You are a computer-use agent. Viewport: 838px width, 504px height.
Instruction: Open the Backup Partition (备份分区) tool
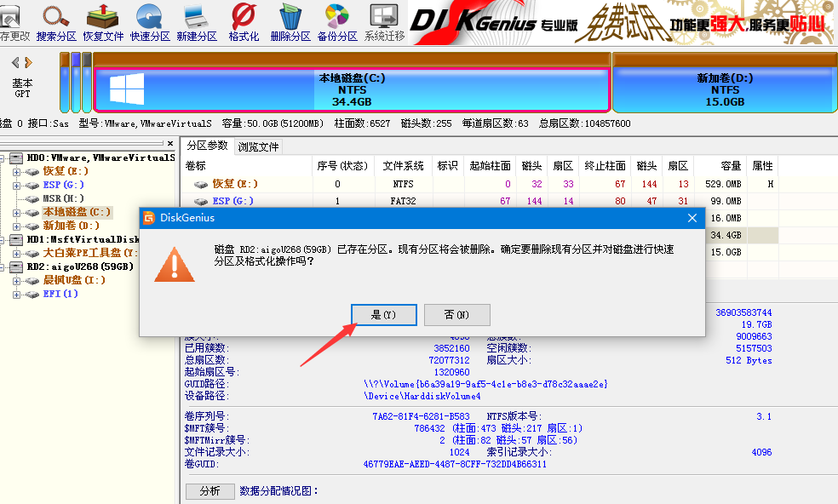point(337,22)
